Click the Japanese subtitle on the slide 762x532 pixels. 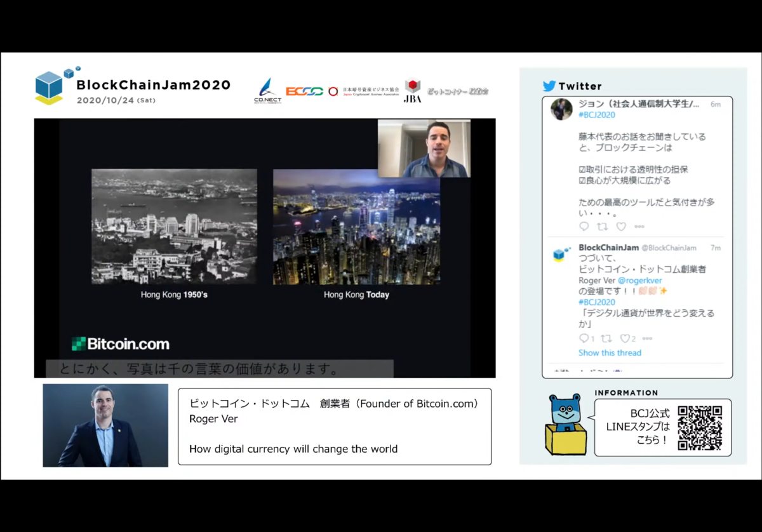[x=198, y=368]
